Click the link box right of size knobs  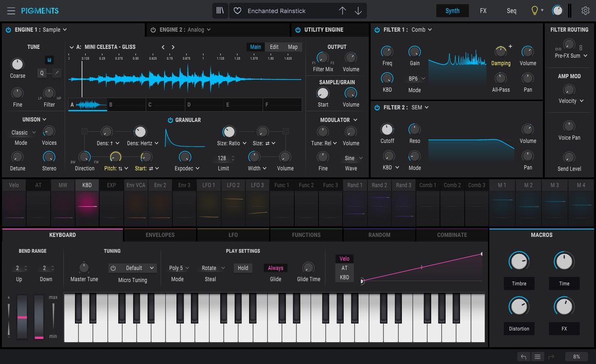285,132
